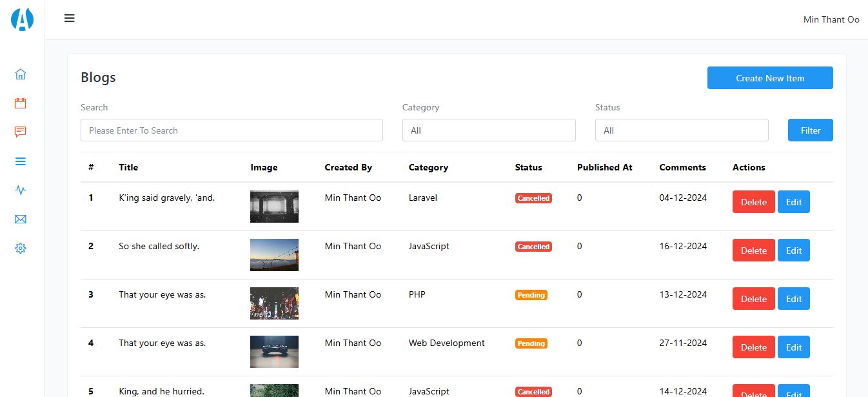Toggle the hamburger menu icon

pos(70,18)
